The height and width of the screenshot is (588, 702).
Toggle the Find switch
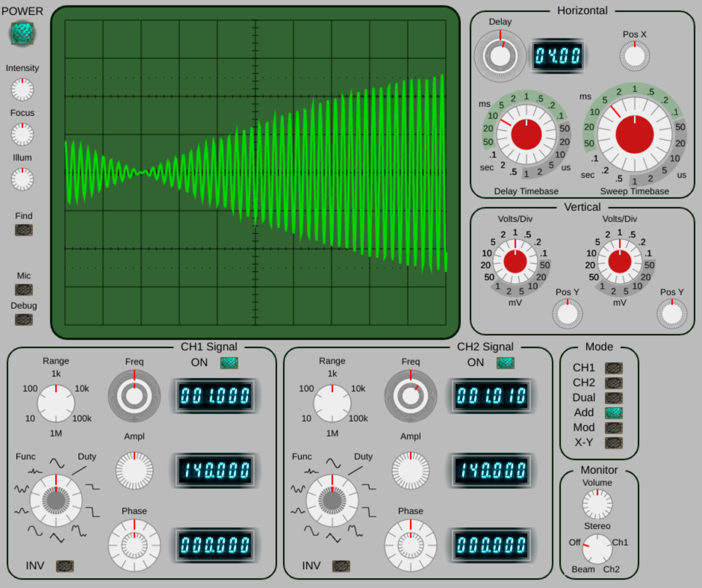click(24, 230)
